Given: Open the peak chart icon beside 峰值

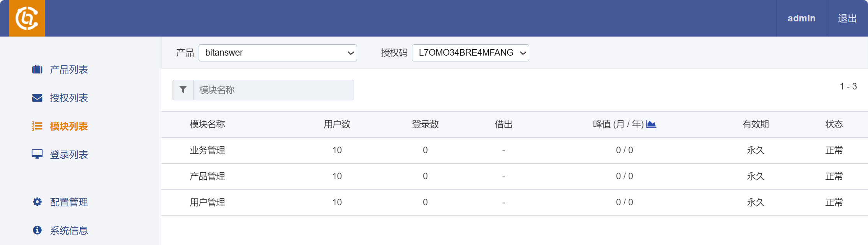Looking at the screenshot, I should (x=652, y=124).
